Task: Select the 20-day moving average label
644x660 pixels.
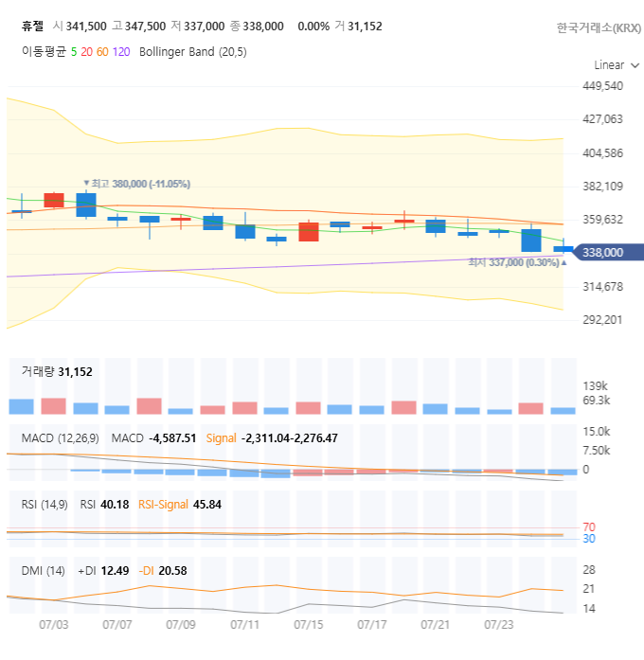Action: pyautogui.click(x=87, y=52)
